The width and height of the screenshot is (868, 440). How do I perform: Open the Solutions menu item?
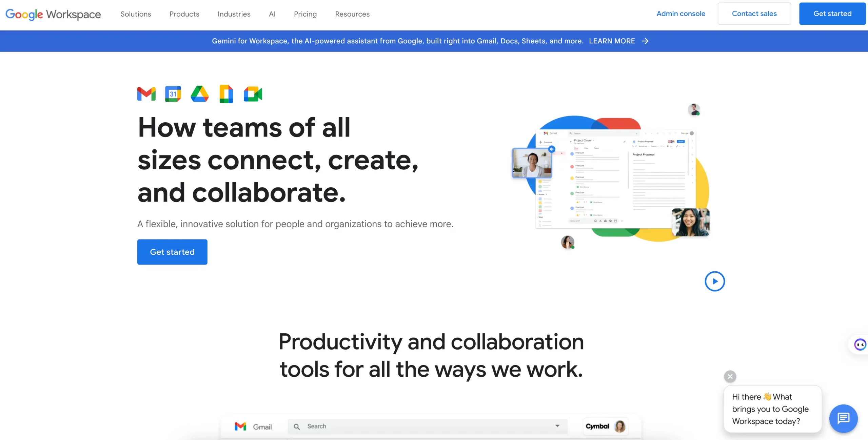136,14
